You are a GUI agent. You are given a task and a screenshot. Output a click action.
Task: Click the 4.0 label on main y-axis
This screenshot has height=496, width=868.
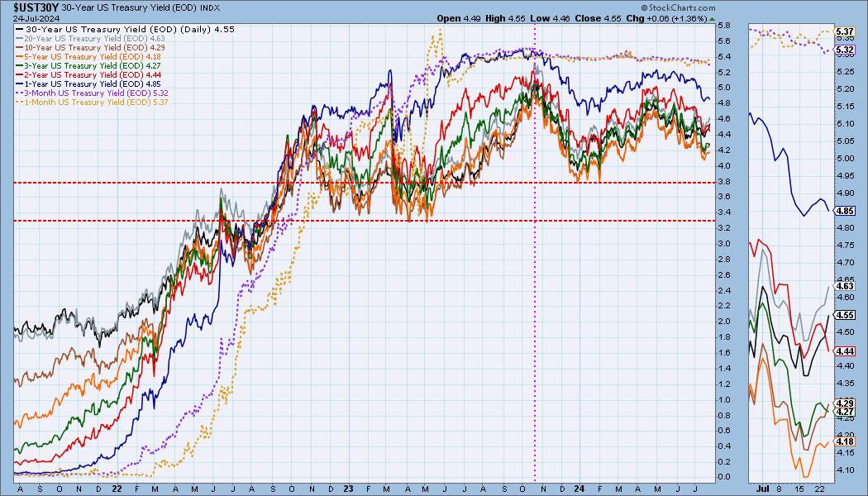[x=723, y=165]
